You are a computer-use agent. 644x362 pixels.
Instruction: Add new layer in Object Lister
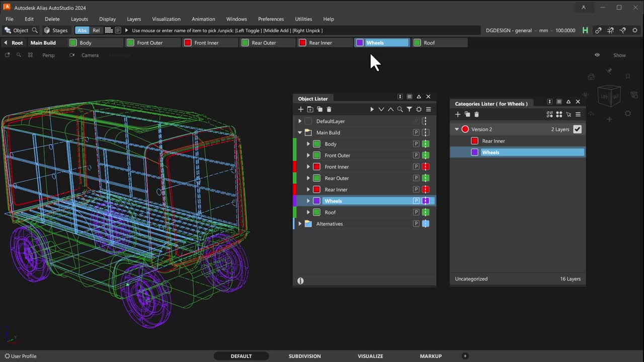301,109
